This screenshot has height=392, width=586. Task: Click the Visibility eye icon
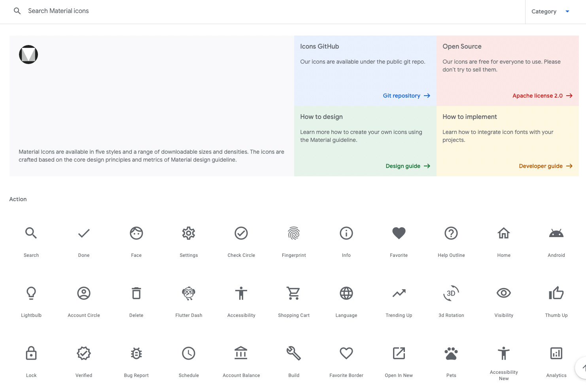(504, 294)
